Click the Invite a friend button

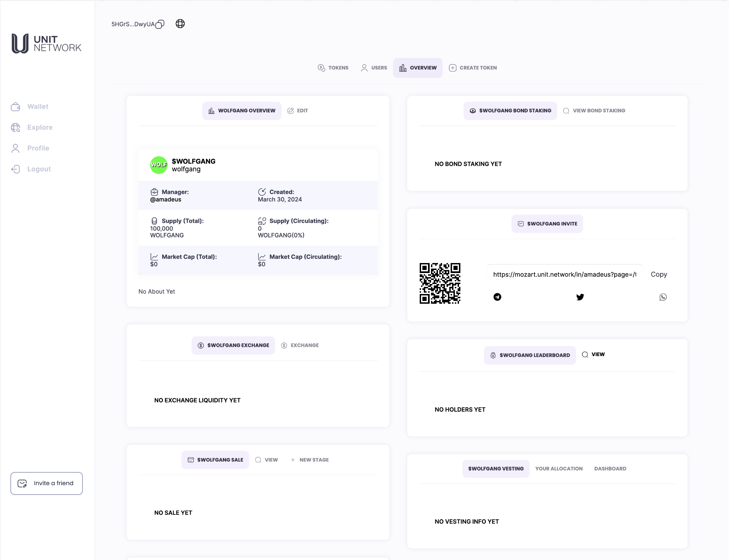[x=46, y=483]
